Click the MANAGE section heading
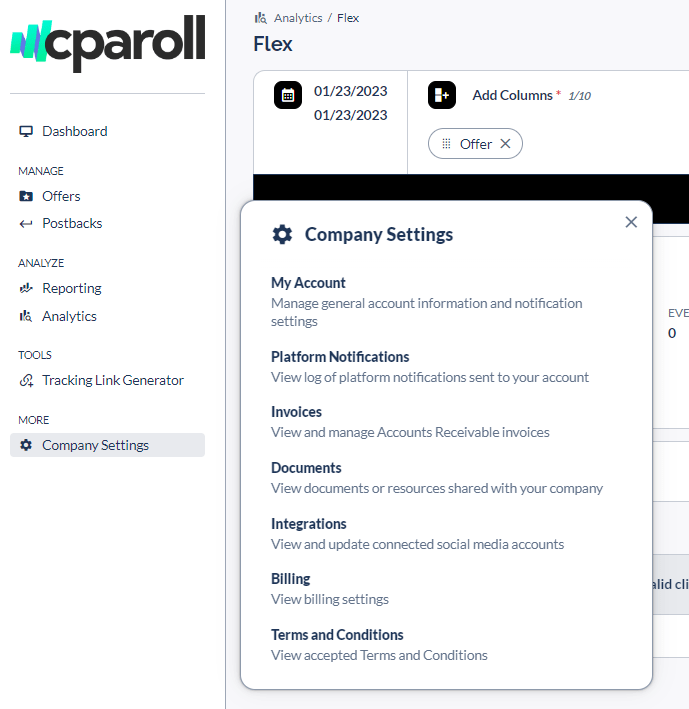Viewport: 689px width, 709px height. 41,171
